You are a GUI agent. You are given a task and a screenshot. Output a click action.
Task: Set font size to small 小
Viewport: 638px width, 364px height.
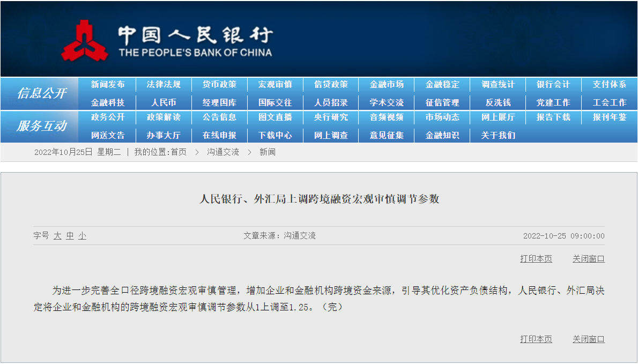[x=82, y=236]
